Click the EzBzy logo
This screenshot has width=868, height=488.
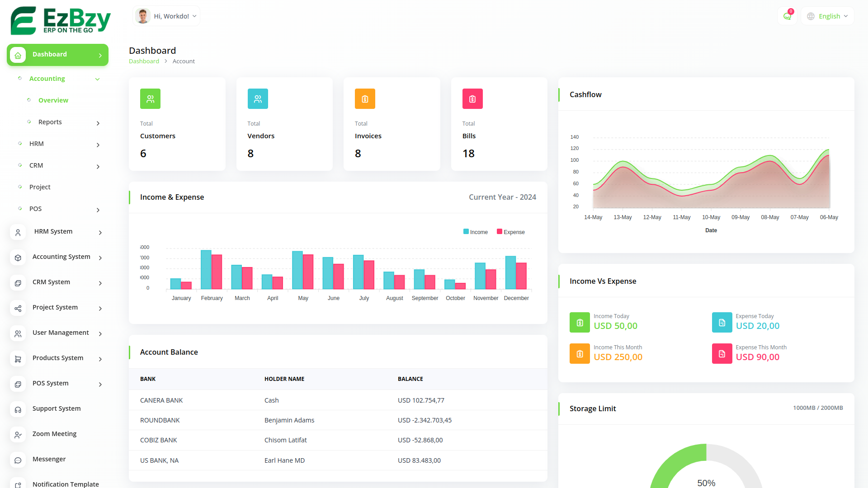[x=61, y=20]
